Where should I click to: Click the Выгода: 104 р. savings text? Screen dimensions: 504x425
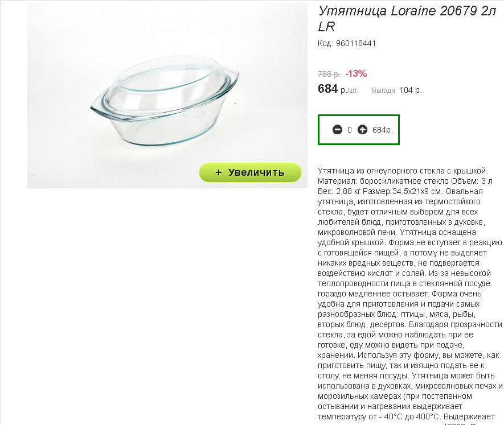click(396, 90)
